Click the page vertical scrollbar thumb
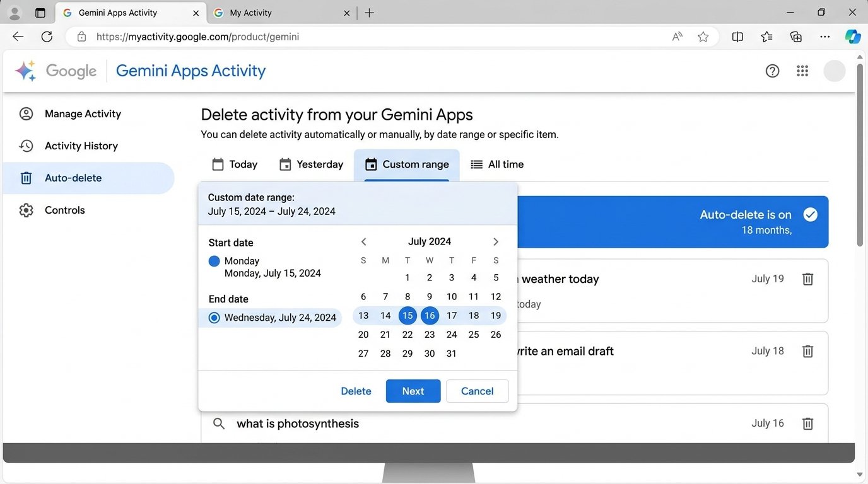The height and width of the screenshot is (484, 868). point(859,154)
